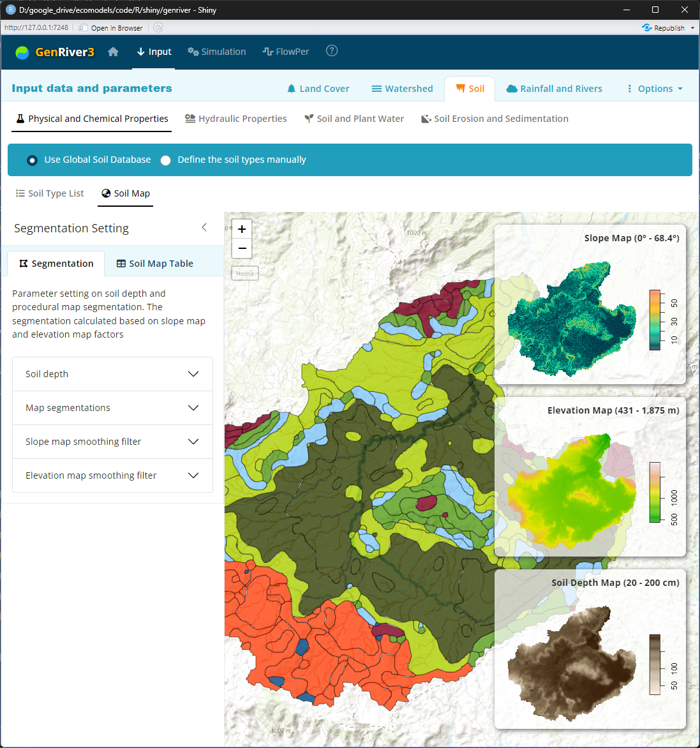Click the FlowPer pulse icon

(x=268, y=52)
